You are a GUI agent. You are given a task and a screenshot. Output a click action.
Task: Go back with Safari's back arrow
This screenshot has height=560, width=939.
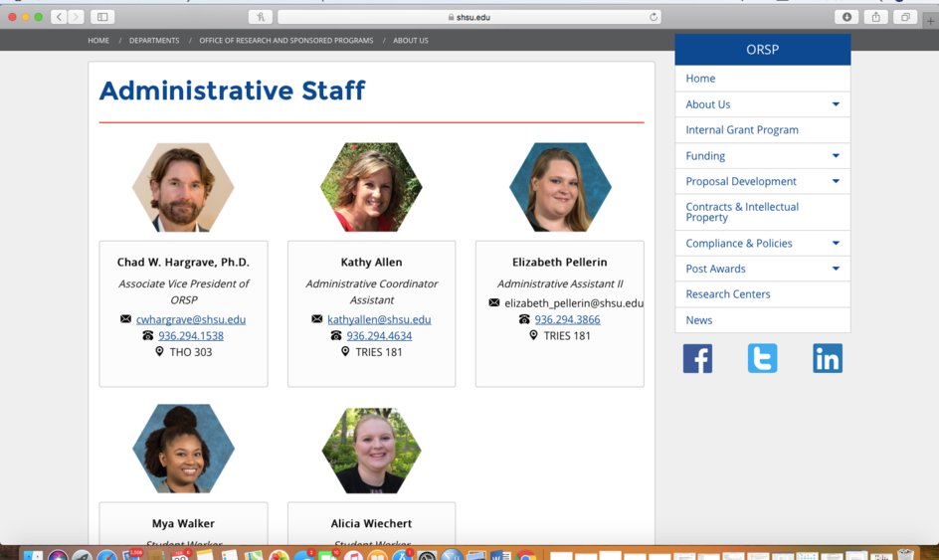pos(59,17)
